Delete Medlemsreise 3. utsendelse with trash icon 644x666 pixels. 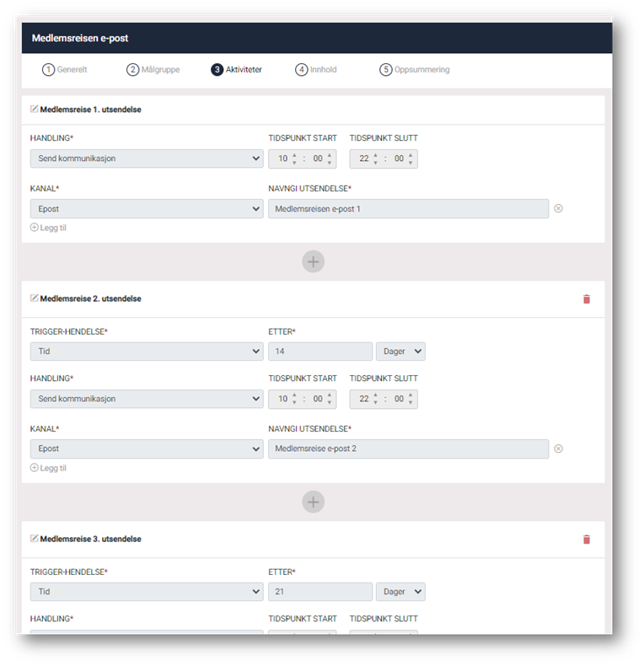[586, 540]
